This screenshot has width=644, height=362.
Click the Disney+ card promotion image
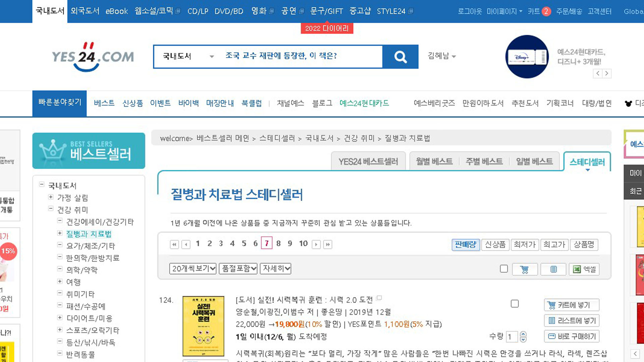527,57
